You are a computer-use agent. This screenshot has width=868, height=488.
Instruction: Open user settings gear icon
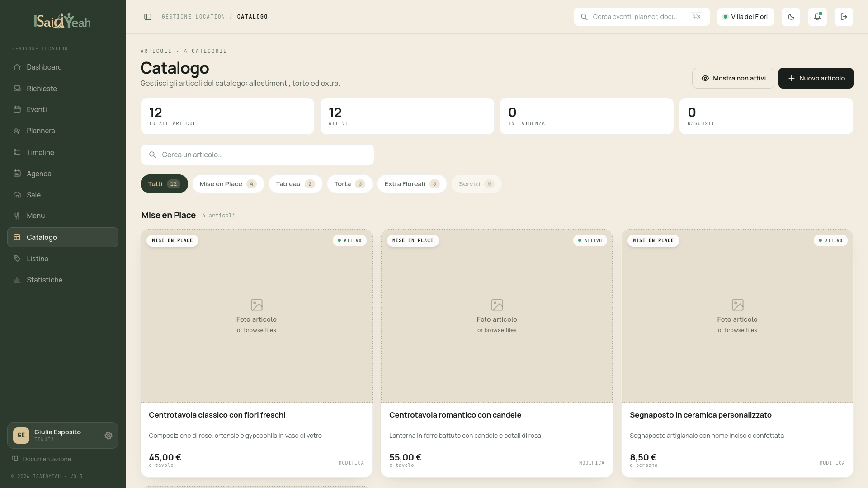tap(108, 436)
